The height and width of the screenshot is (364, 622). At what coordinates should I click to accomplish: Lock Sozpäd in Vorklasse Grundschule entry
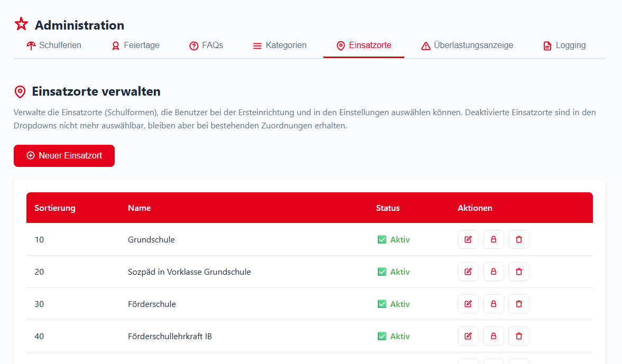[494, 272]
